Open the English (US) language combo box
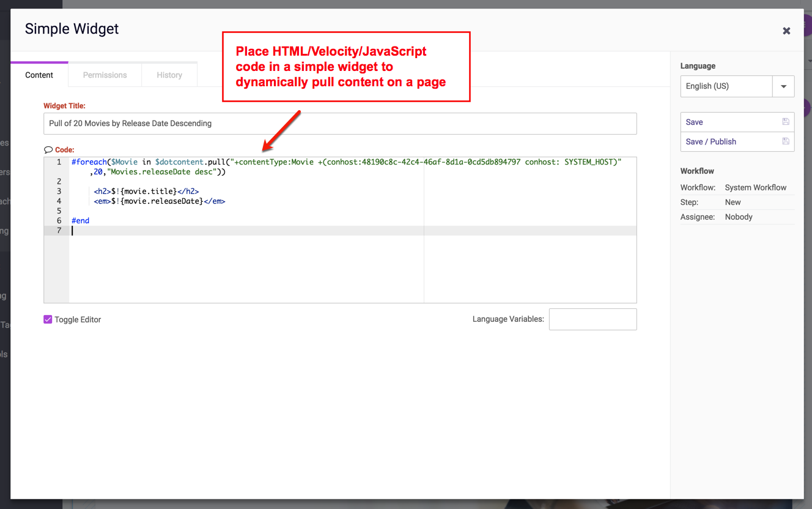The image size is (812, 509). 726,86
